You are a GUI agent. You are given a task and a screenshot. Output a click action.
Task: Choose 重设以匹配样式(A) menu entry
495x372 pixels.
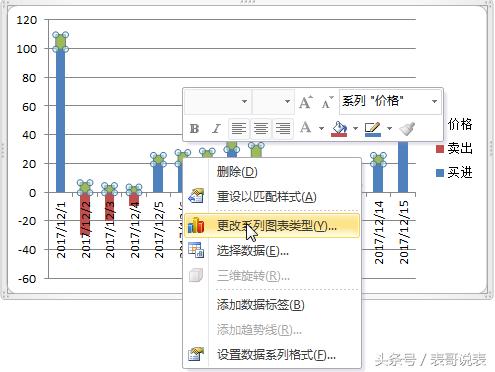pyautogui.click(x=272, y=197)
